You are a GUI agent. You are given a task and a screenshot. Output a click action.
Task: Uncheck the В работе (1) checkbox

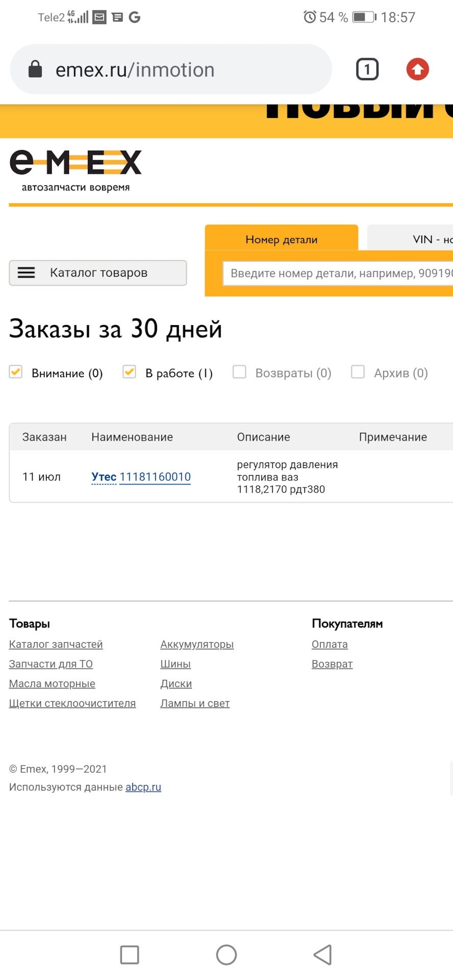(129, 372)
